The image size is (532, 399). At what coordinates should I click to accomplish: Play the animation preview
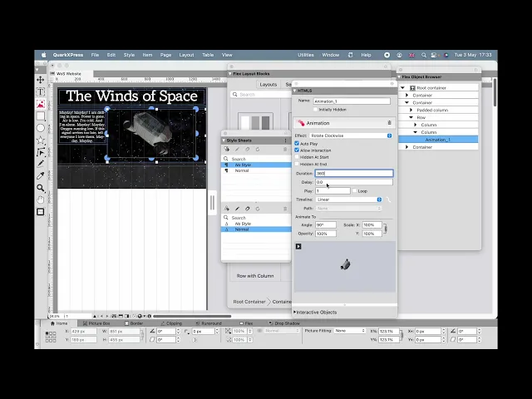tap(298, 247)
